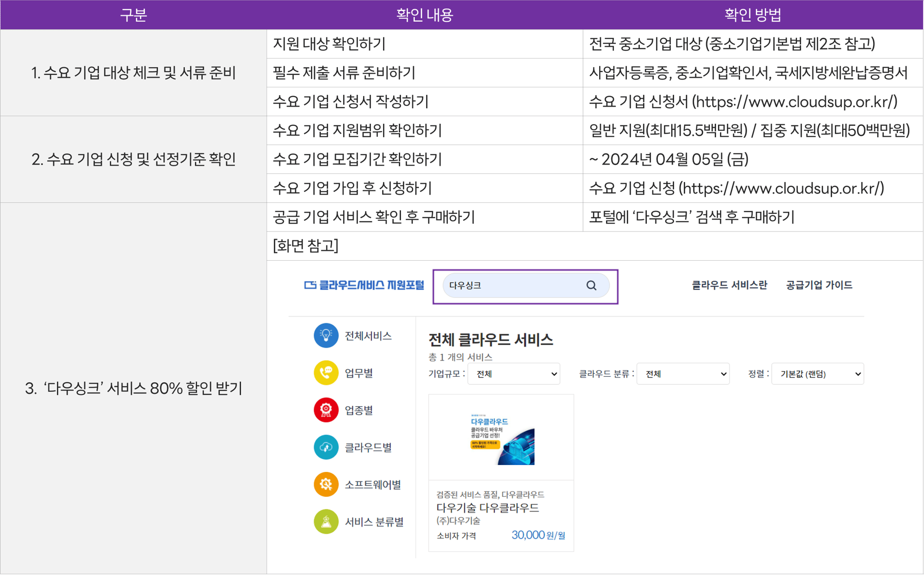The width and height of the screenshot is (924, 575).
Task: Open the 클라우드서비스 지원포털 logo
Action: [x=364, y=285]
